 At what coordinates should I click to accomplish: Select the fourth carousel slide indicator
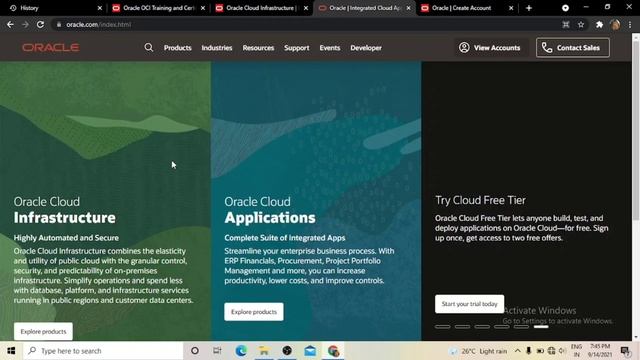click(502, 327)
